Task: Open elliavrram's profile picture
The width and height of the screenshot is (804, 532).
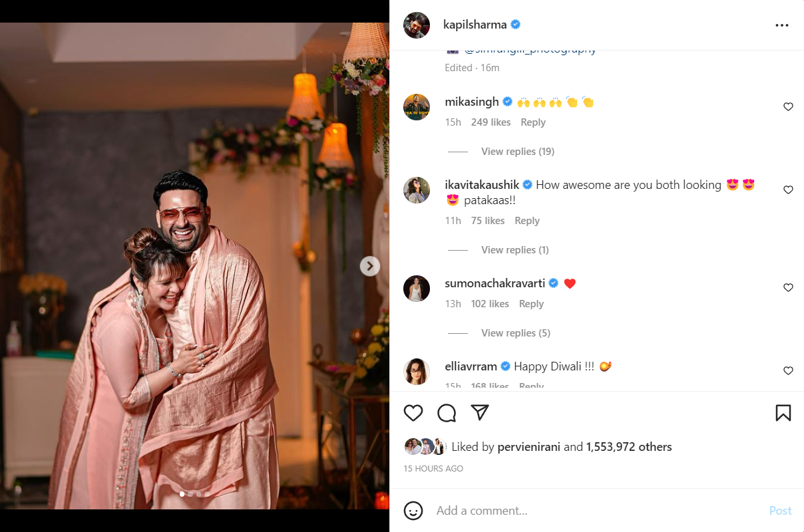Action: point(417,371)
